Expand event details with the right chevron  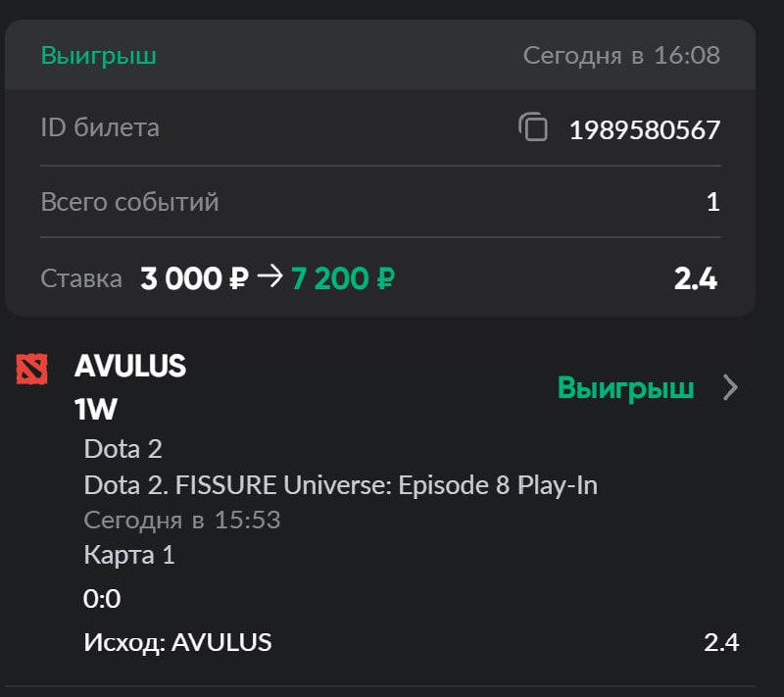(730, 388)
